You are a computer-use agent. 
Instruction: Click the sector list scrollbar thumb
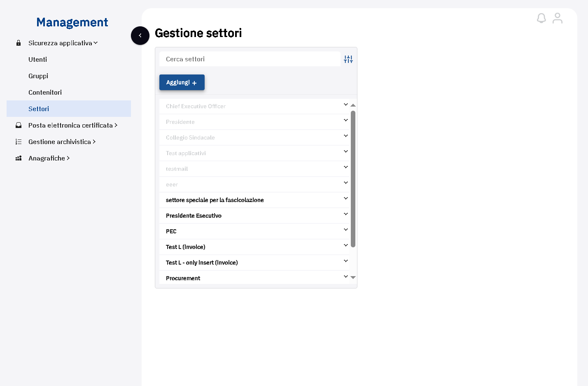pos(353,179)
